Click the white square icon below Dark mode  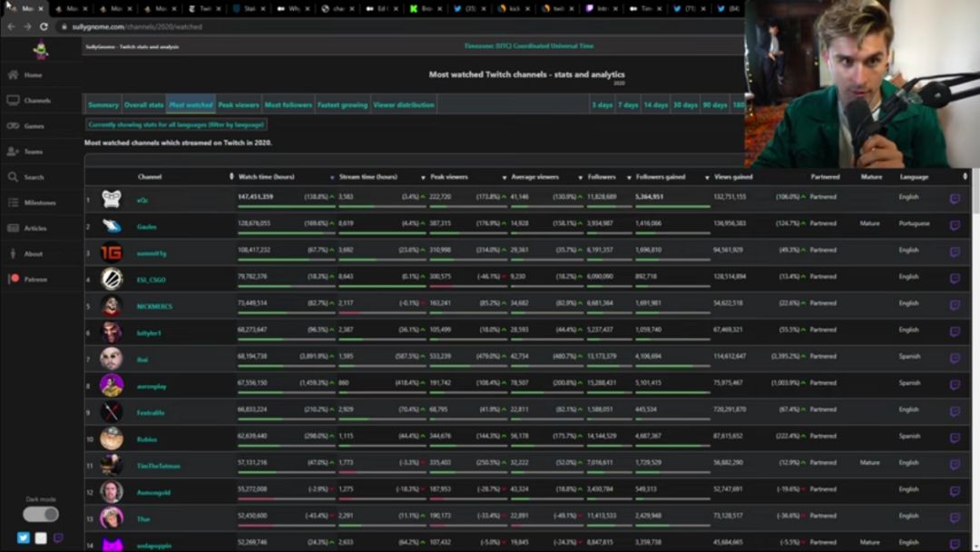41,538
